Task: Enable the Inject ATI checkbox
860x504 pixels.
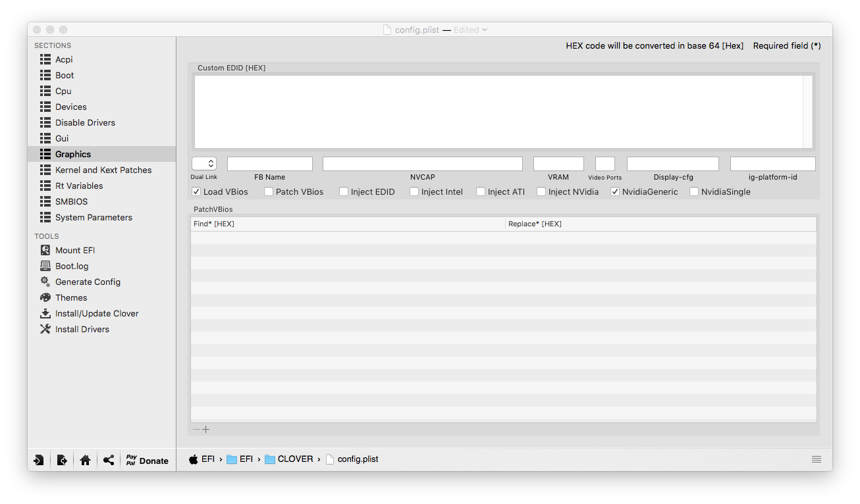Action: (481, 191)
